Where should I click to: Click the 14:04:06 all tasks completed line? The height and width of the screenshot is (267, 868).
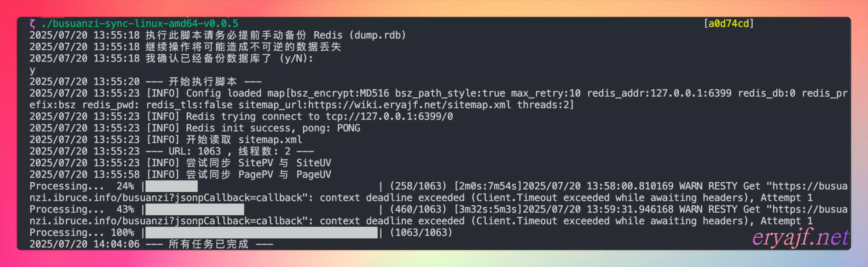click(151, 244)
